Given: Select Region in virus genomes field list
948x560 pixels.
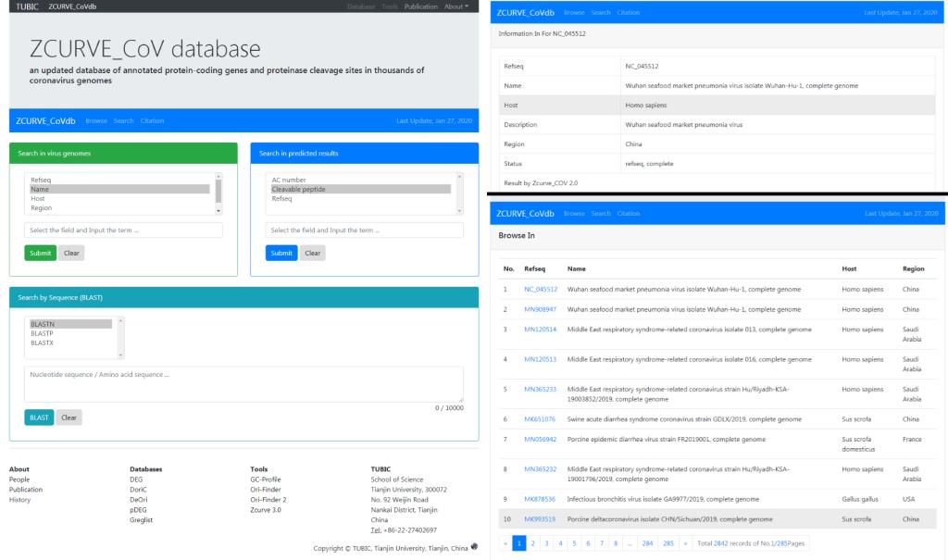Looking at the screenshot, I should coord(41,208).
